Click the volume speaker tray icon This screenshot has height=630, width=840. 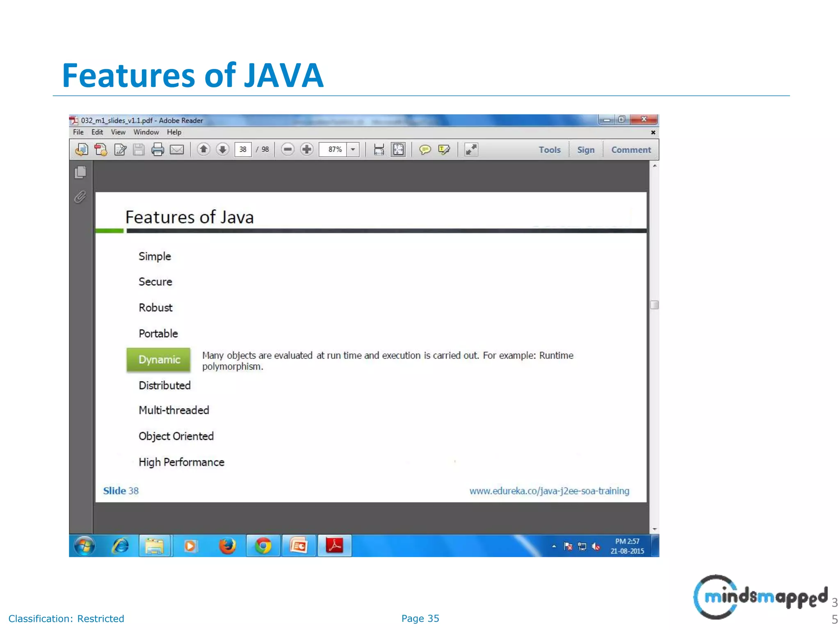point(596,546)
